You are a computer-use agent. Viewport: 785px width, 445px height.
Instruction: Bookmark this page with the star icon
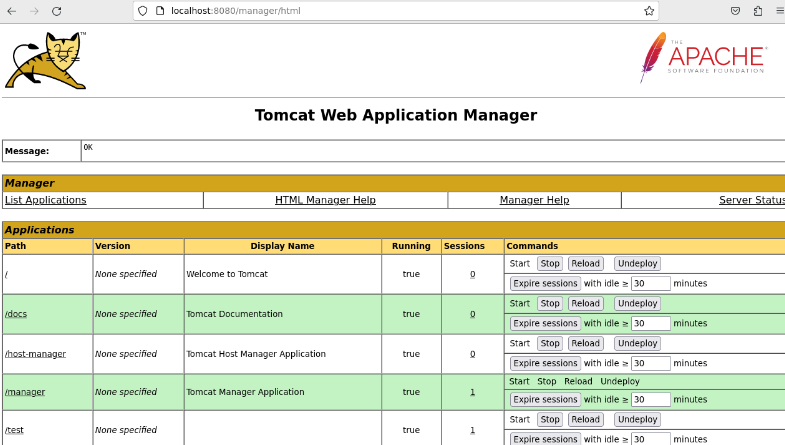click(649, 11)
